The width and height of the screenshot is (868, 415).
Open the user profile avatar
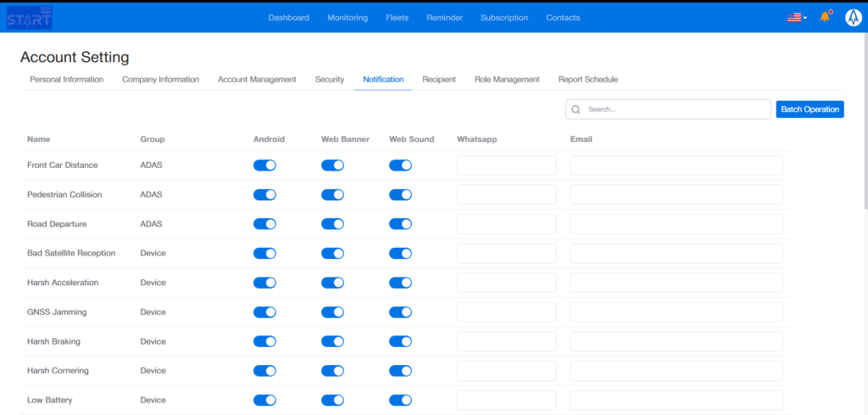click(853, 17)
